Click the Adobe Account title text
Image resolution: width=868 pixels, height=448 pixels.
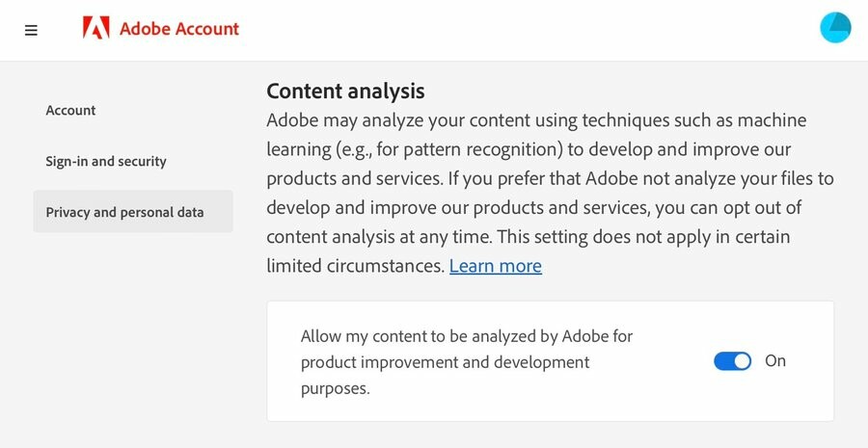click(x=179, y=29)
